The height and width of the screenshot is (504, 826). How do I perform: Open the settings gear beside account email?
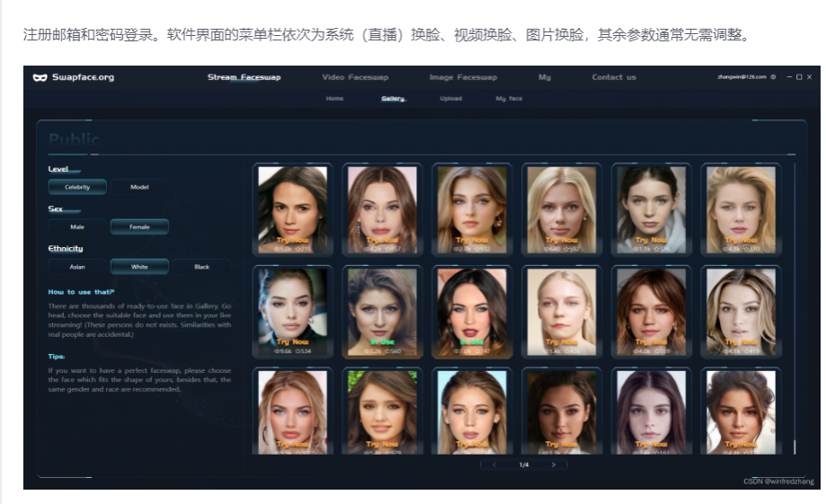(773, 77)
